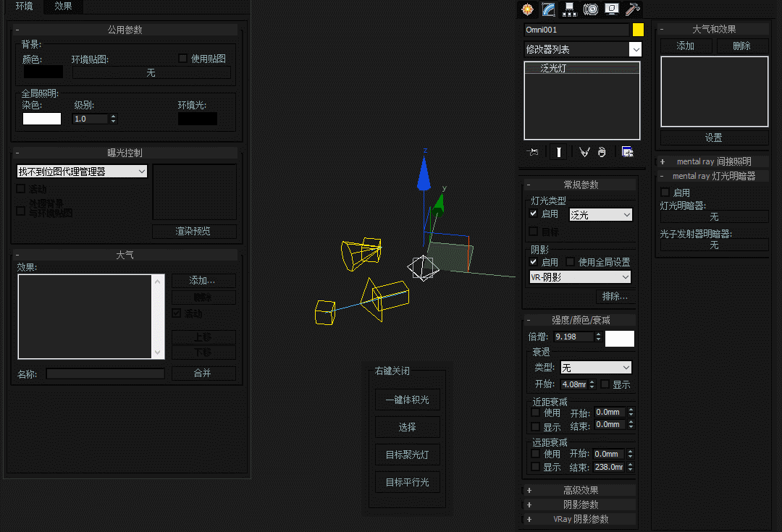
Task: Collapse the 曝光控制 rollout
Action: (125, 153)
